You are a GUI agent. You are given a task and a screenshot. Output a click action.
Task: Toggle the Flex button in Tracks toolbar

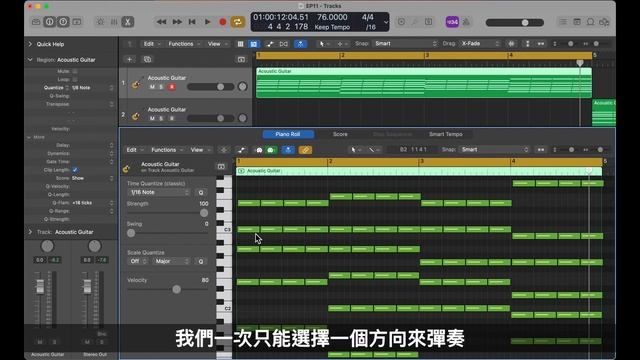pyautogui.click(x=284, y=44)
